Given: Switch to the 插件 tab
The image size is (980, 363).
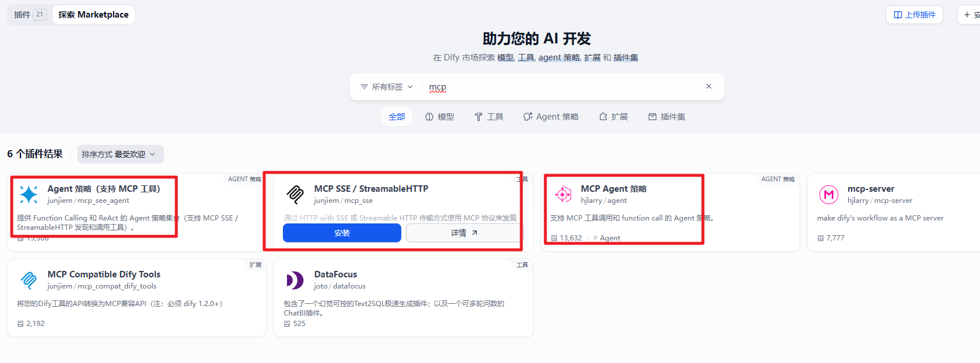Looking at the screenshot, I should click(29, 15).
